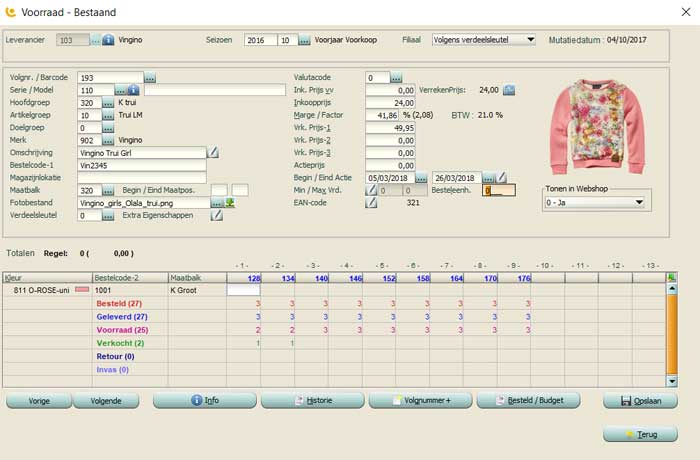
Task: Click orange scrollbar track of size grid
Action: coord(671,334)
